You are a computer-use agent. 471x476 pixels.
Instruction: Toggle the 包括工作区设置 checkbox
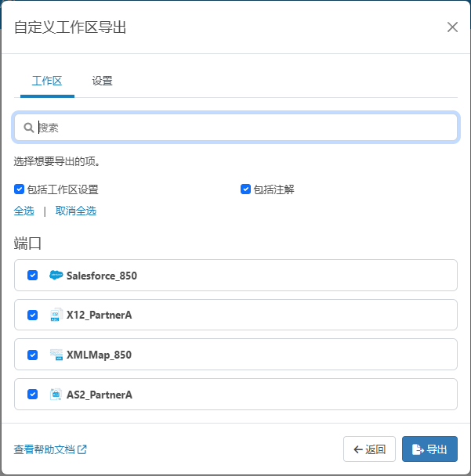[x=19, y=189]
